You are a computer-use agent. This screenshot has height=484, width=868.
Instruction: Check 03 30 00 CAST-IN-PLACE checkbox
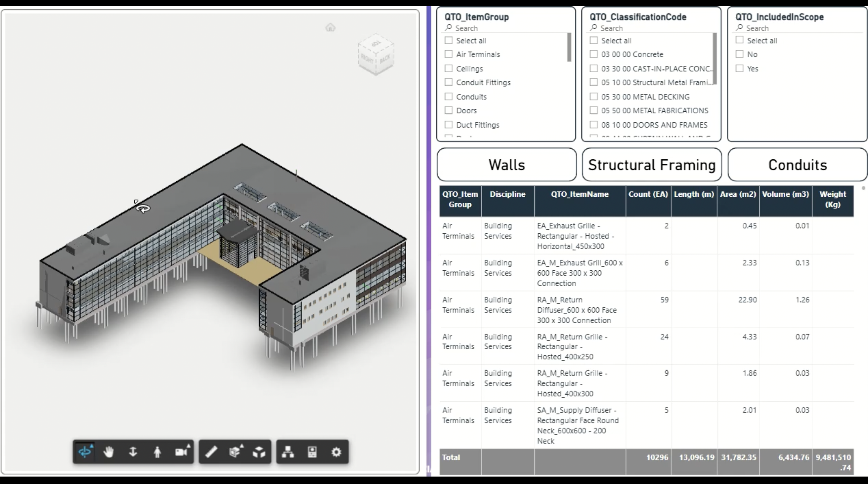594,68
